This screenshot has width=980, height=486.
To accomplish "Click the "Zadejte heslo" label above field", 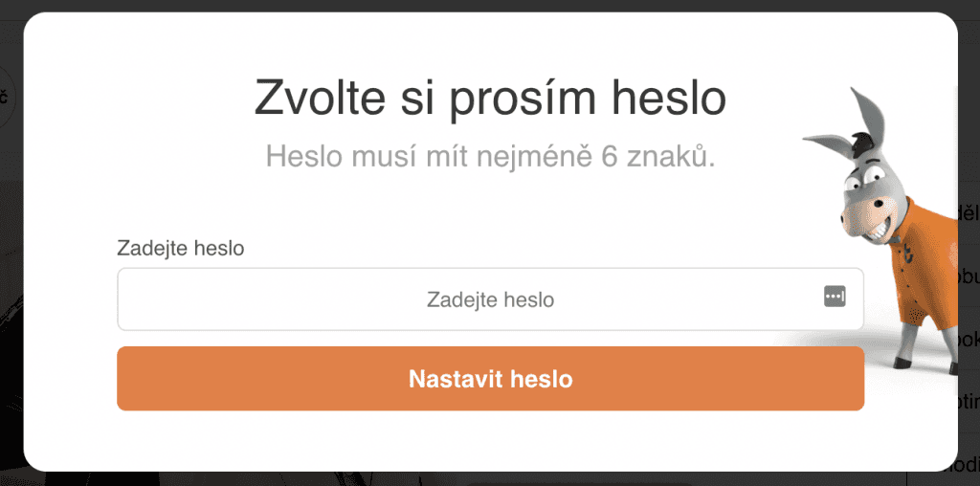I will click(x=181, y=249).
